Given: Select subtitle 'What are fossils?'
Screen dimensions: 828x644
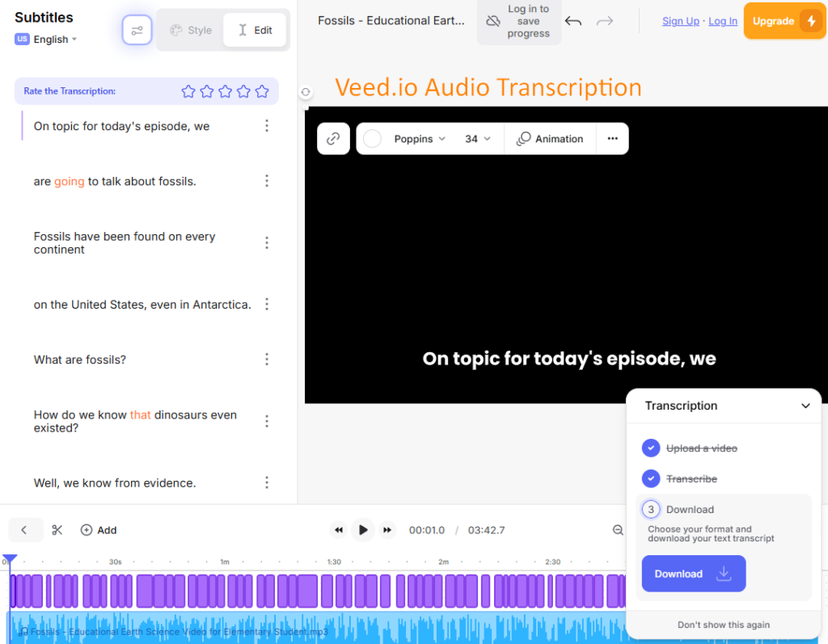Looking at the screenshot, I should coord(80,360).
